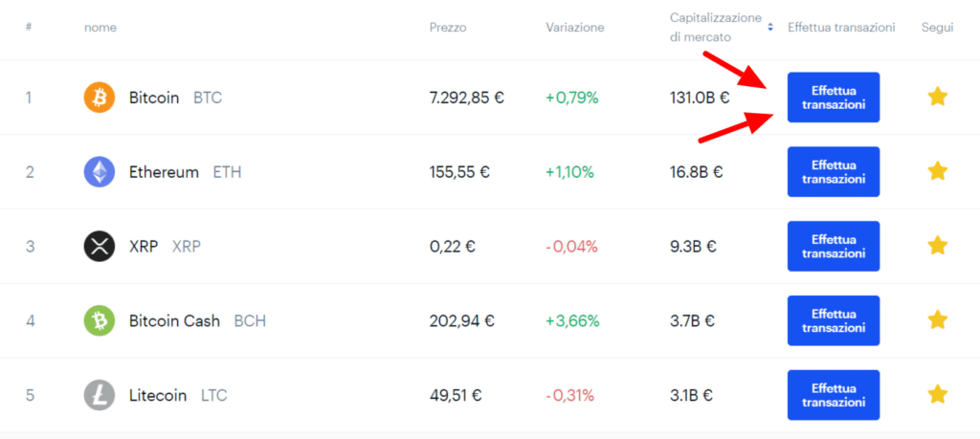Image resolution: width=980 pixels, height=439 pixels.
Task: Open the Litecoin name link
Action: [x=158, y=395]
